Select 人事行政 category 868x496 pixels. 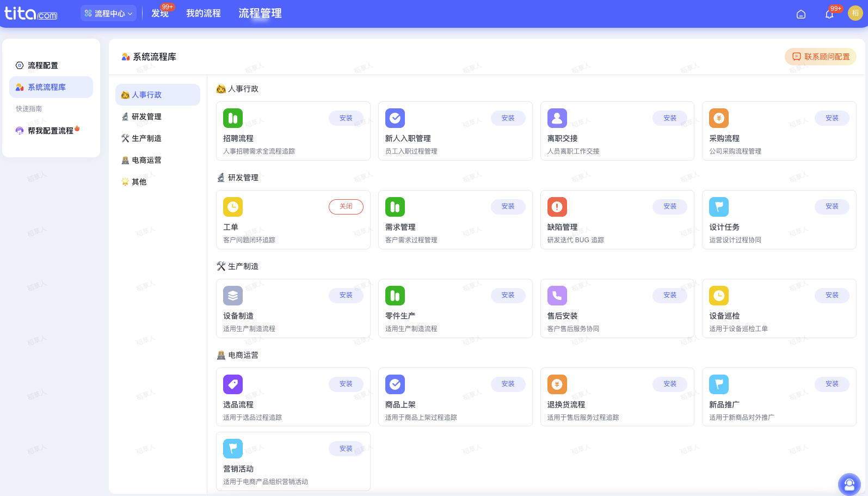click(x=158, y=95)
